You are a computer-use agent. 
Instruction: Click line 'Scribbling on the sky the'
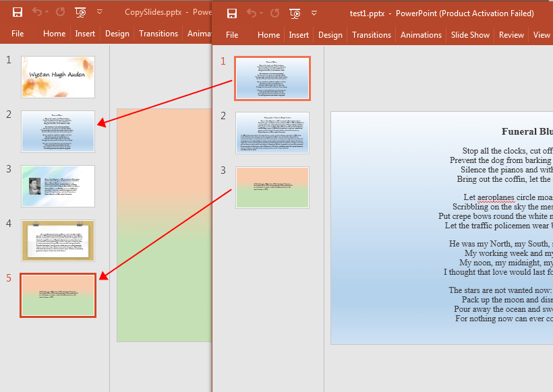(502, 207)
